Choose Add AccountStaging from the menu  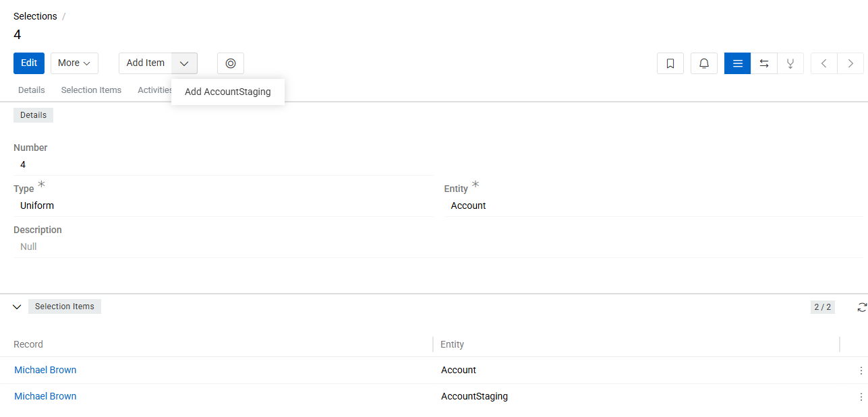point(228,92)
